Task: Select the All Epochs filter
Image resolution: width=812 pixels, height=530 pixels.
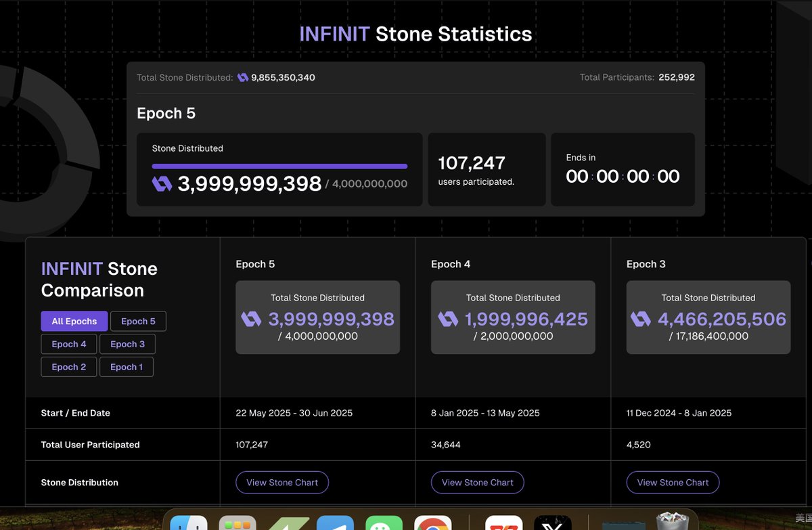Action: (74, 322)
